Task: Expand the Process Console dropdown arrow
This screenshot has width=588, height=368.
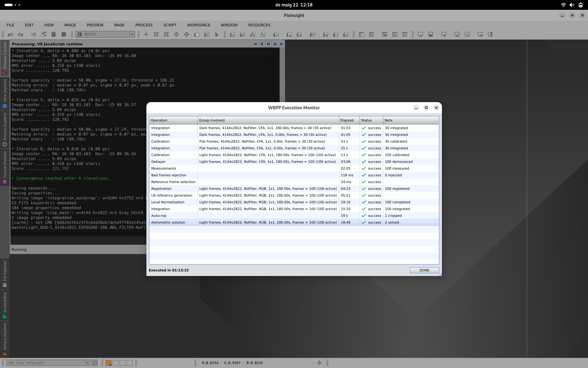Action: [x=255, y=44]
